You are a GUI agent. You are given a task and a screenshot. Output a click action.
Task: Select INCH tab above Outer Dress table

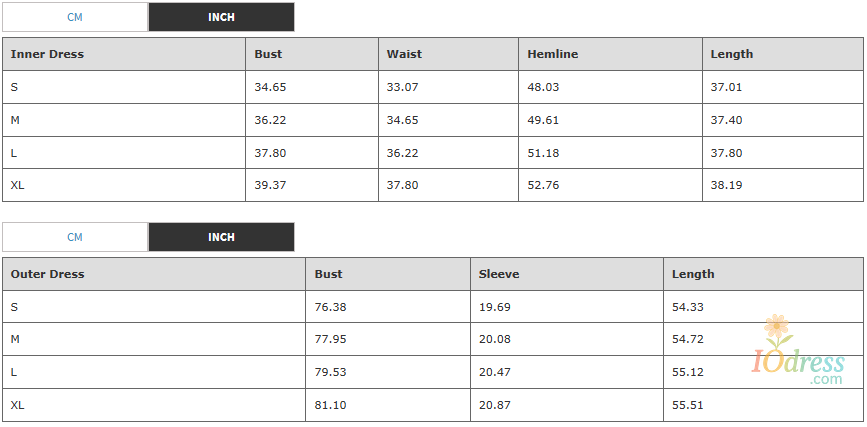tap(221, 237)
